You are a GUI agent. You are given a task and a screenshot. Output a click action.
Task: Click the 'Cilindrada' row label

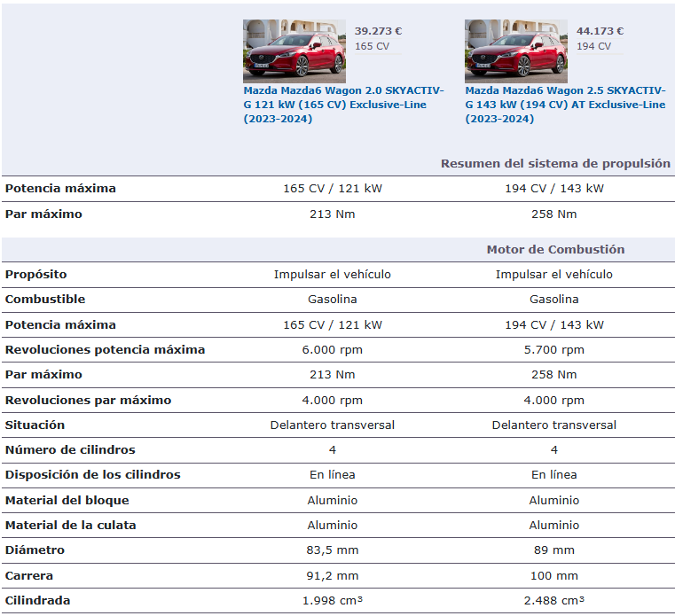[37, 601]
